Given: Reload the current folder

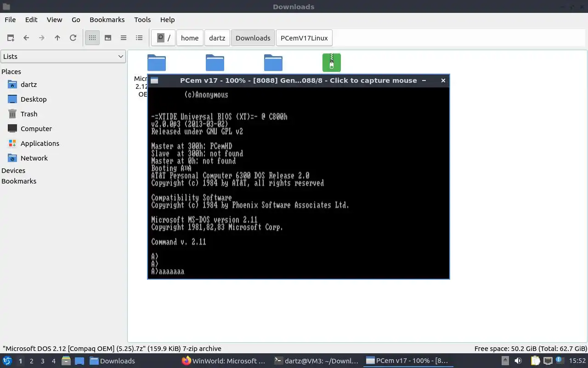Looking at the screenshot, I should [73, 38].
